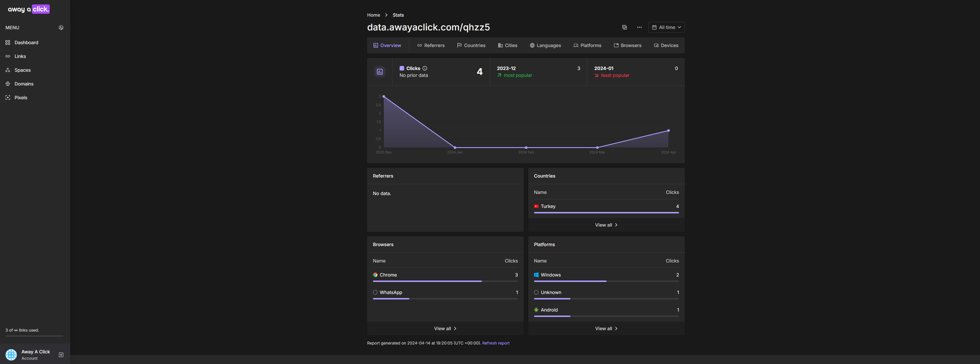
Task: Open Dashboard from the sidebar
Action: click(26, 43)
